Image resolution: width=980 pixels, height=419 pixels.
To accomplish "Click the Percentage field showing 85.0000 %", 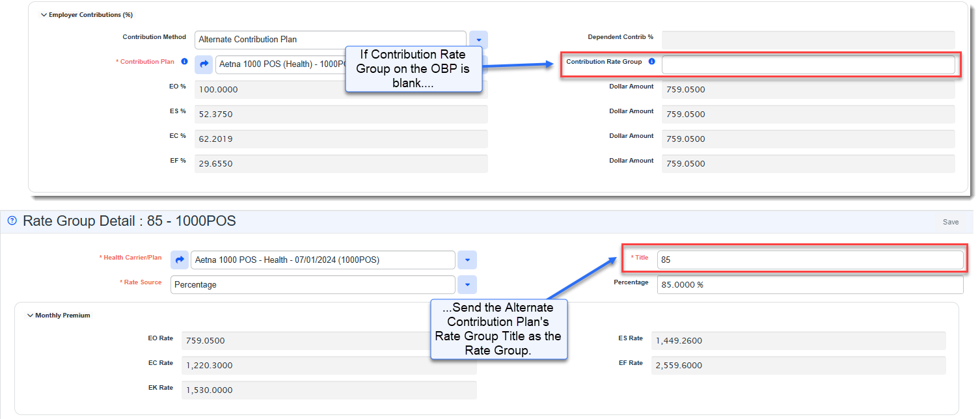I will pyautogui.click(x=810, y=285).
